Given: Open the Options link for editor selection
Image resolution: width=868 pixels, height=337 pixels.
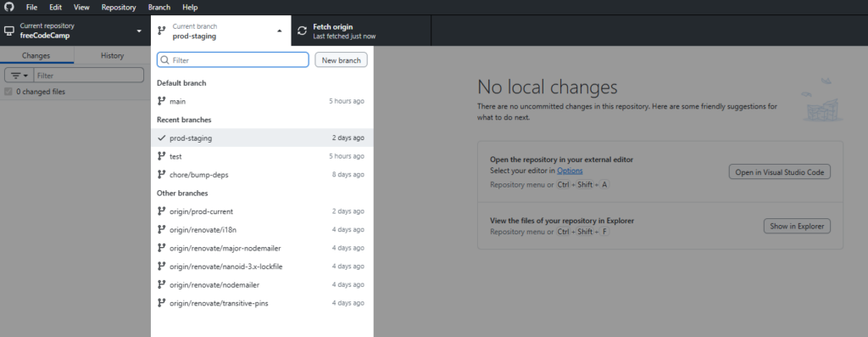Looking at the screenshot, I should pyautogui.click(x=570, y=171).
